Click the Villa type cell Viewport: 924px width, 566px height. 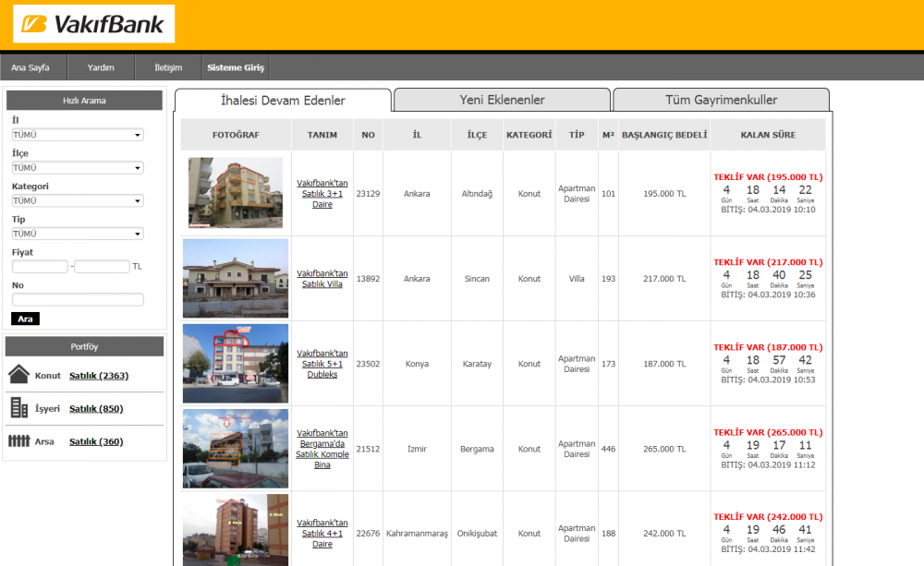point(577,279)
